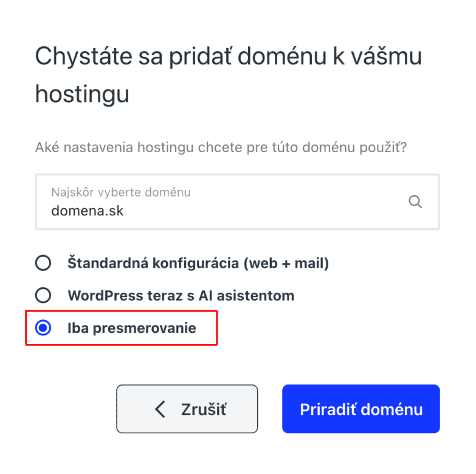This screenshot has width=476, height=474.
Task: Click the 'Iba presmerovanie' option label
Action: tap(131, 329)
